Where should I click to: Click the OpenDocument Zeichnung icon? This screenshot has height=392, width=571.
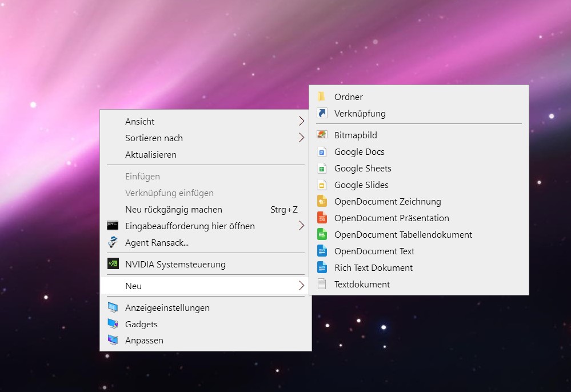(322, 201)
